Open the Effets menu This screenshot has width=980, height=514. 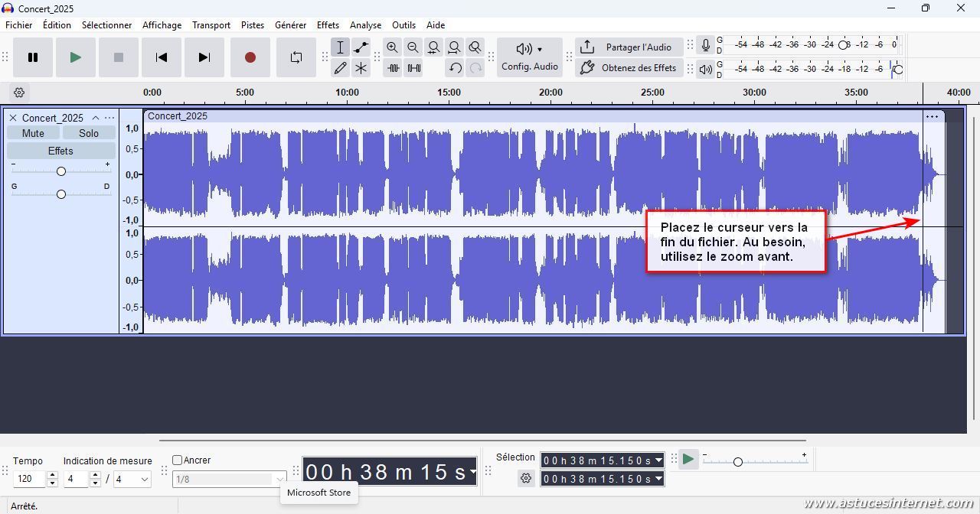[328, 25]
